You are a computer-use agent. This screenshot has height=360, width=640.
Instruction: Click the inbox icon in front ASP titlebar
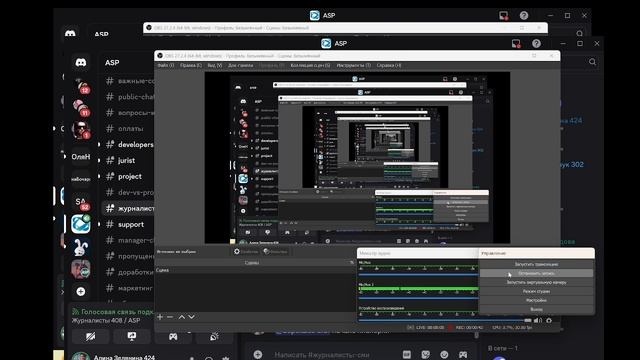coord(516,44)
